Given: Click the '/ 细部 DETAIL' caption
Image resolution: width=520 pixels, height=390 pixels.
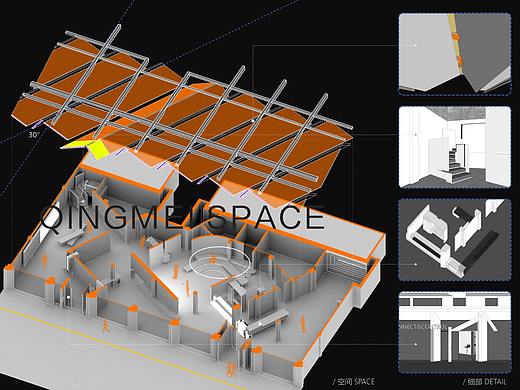Looking at the screenshot, I should coord(485,382).
